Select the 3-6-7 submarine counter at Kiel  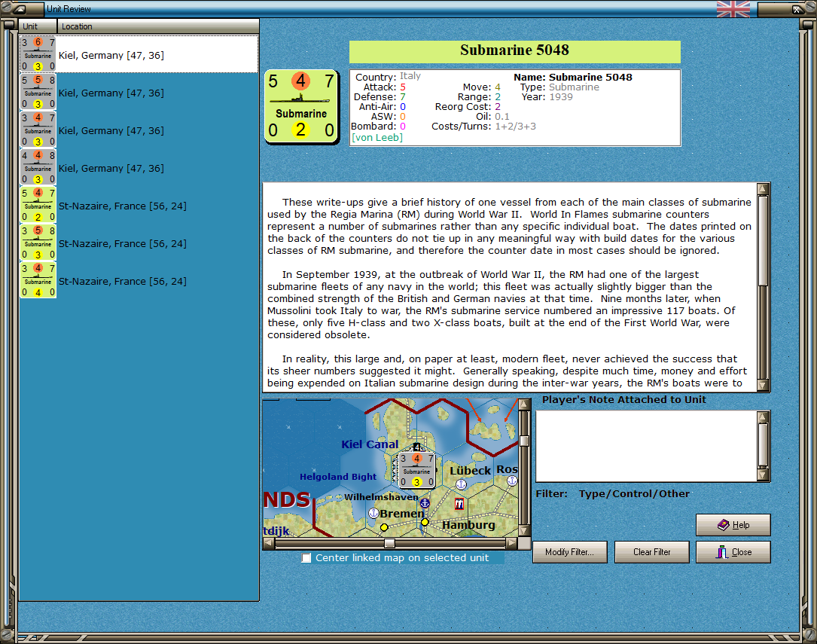[38, 54]
